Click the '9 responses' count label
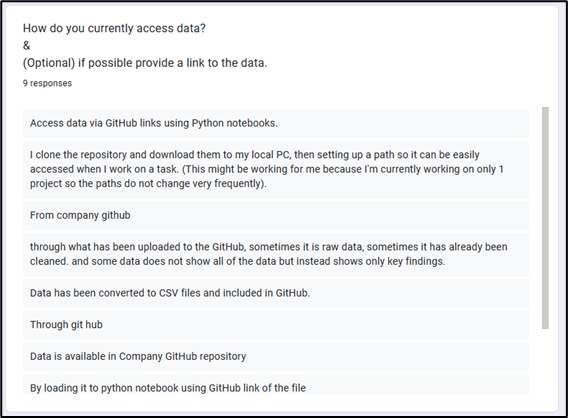 coord(47,83)
